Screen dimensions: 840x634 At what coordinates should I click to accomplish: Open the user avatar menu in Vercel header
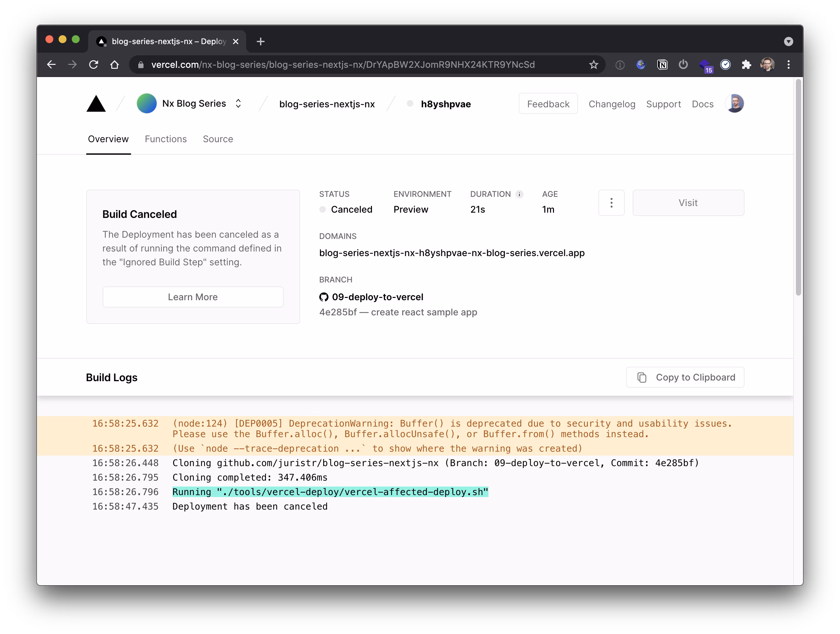pos(734,104)
